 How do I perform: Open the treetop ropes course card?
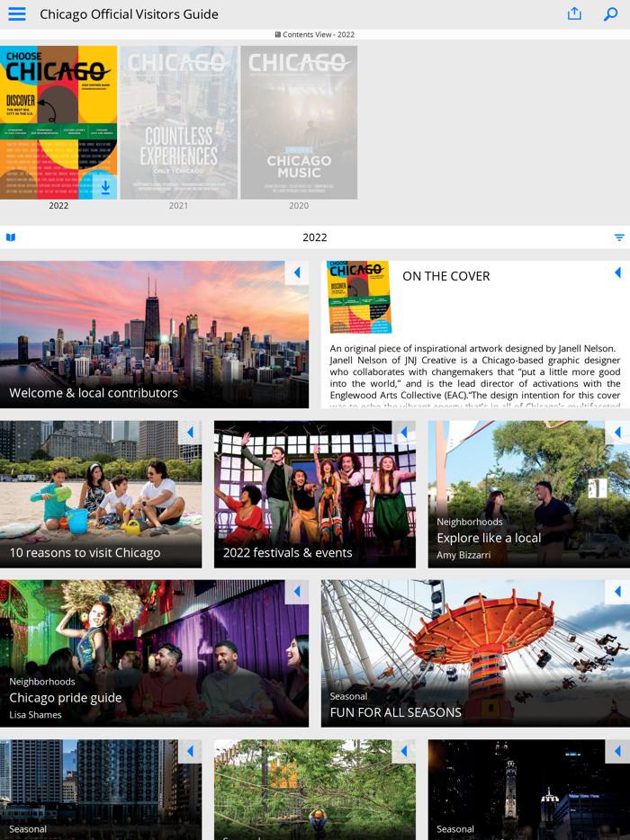(x=315, y=790)
